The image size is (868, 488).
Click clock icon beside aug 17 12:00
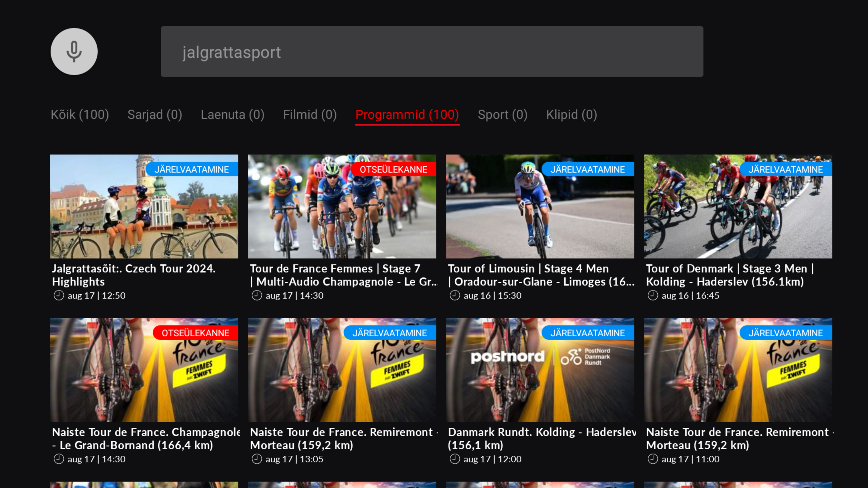455,459
